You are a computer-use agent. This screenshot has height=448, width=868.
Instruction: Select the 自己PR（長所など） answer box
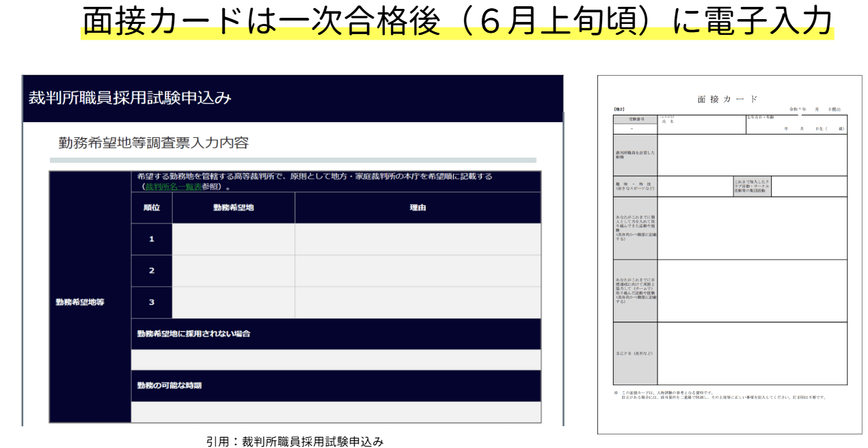[752, 352]
